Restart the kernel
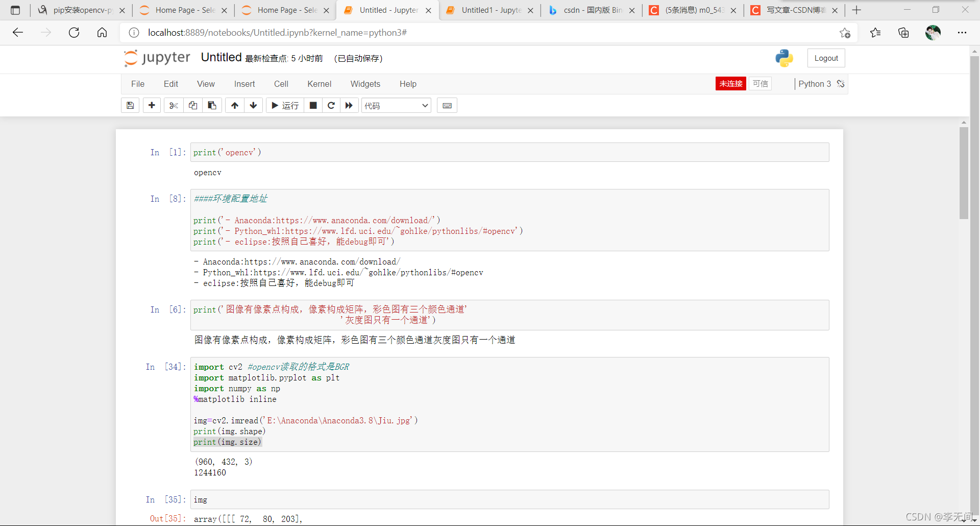 coord(331,105)
